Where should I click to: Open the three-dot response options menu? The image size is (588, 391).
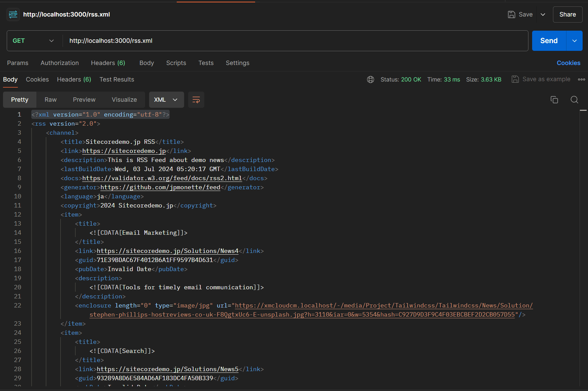[x=581, y=79]
